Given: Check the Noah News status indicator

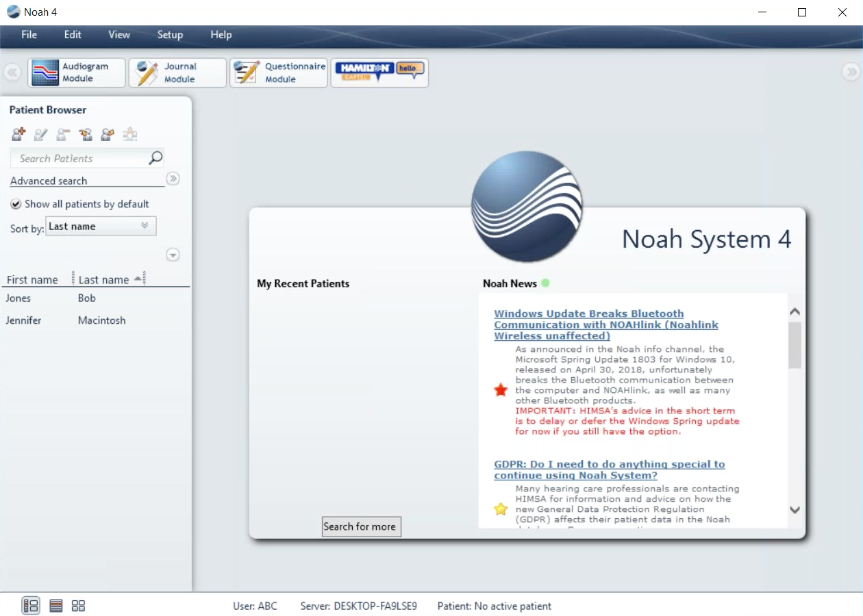Looking at the screenshot, I should point(545,283).
